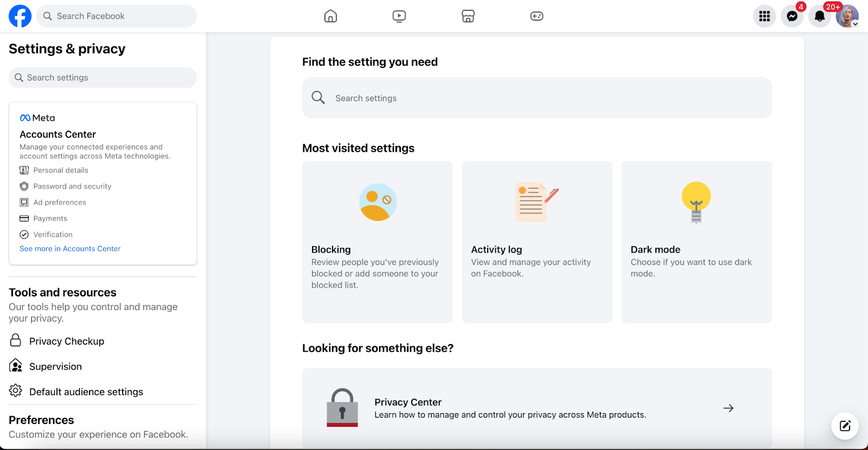This screenshot has height=450, width=868.
Task: Click the Accounts Center heading
Action: point(58,134)
